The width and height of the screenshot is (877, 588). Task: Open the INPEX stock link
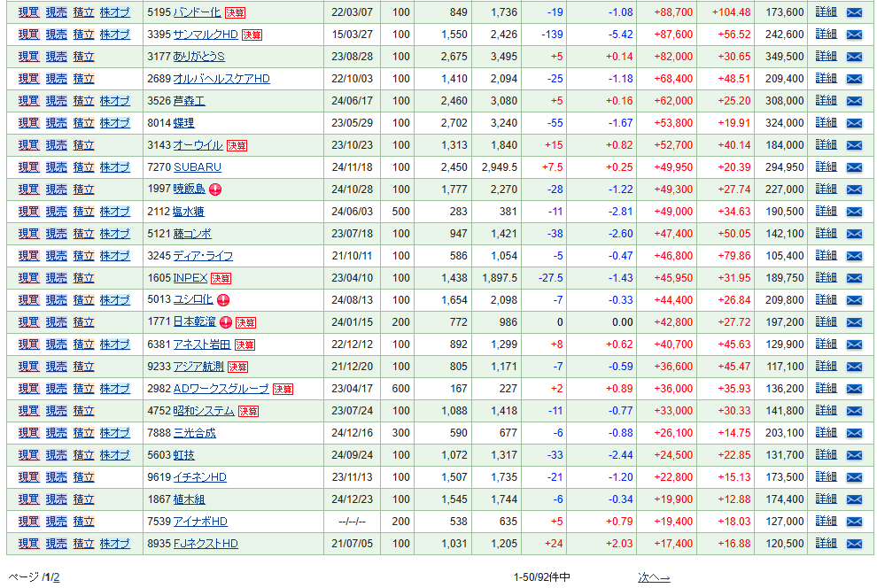coord(190,278)
